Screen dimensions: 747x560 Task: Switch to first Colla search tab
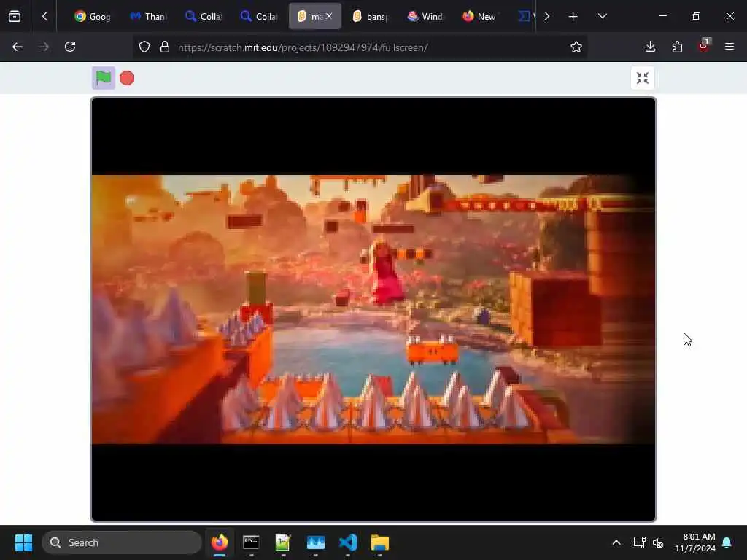pos(204,17)
